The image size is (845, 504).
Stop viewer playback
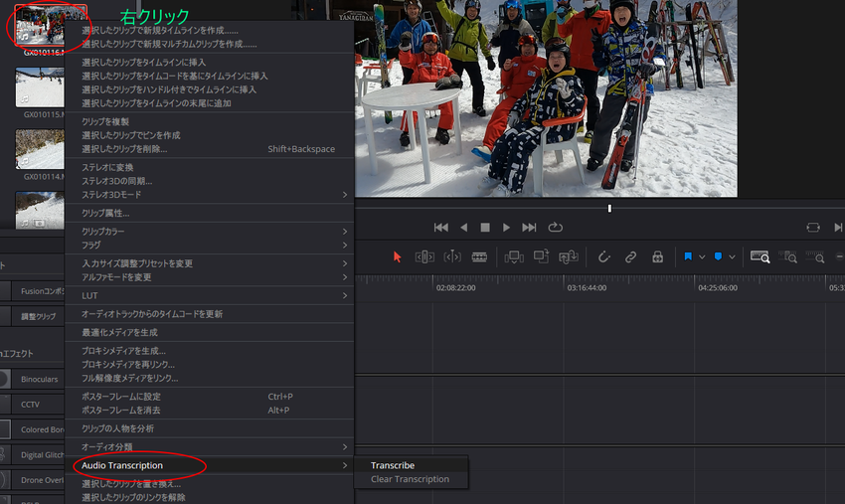pos(485,228)
